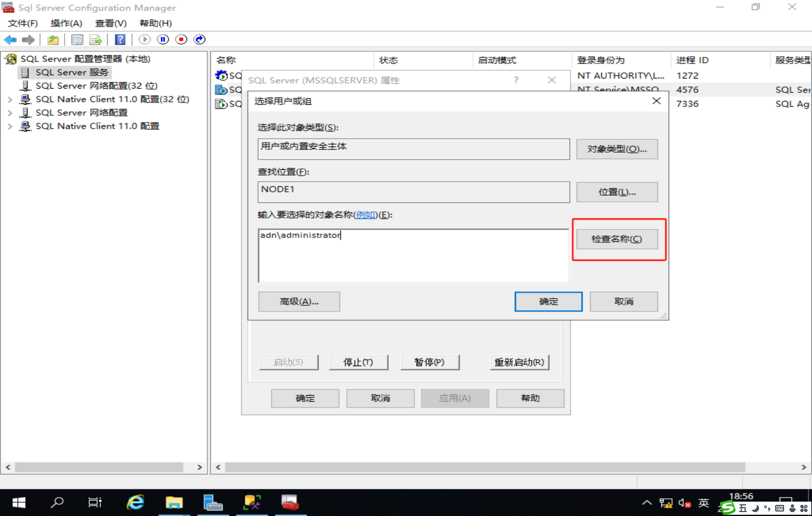The width and height of the screenshot is (812, 516).
Task: Confirm with 确定 in 选择用户或组 dialog
Action: coord(549,301)
